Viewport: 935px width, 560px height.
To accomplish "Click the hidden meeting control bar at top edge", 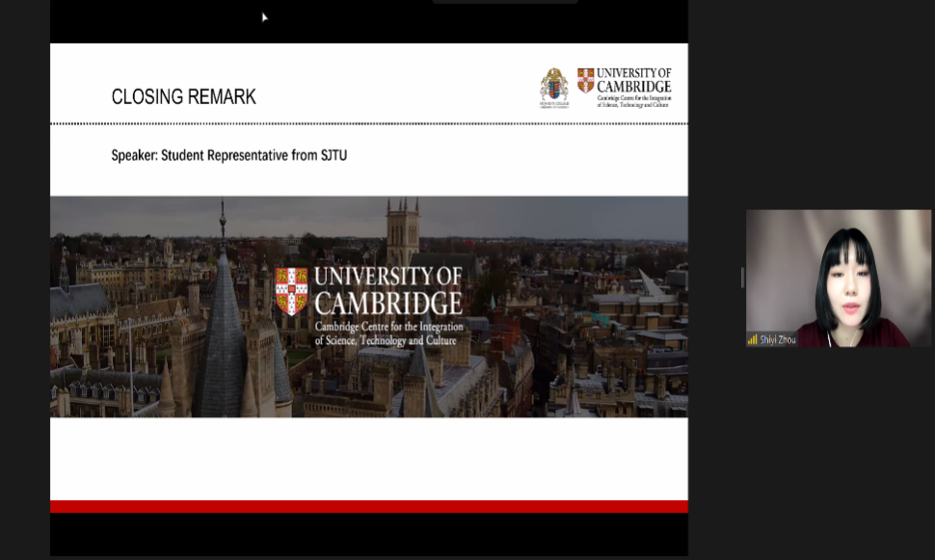I will [504, 2].
